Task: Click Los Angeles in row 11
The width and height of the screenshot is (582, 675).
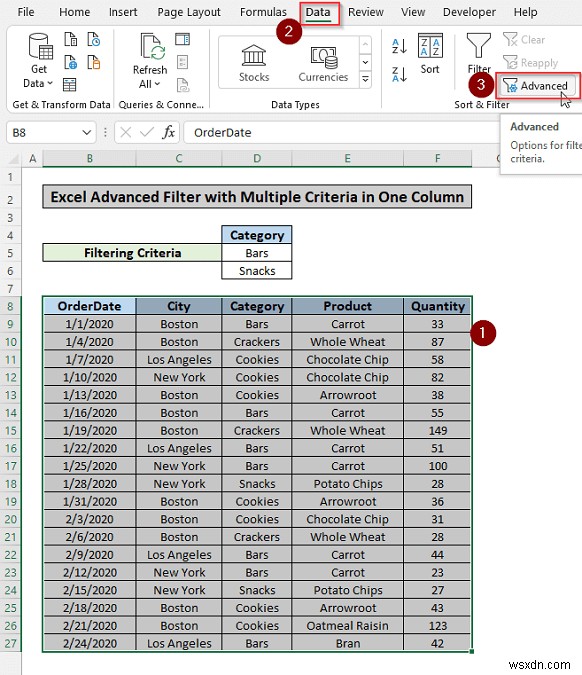Action: (x=179, y=359)
